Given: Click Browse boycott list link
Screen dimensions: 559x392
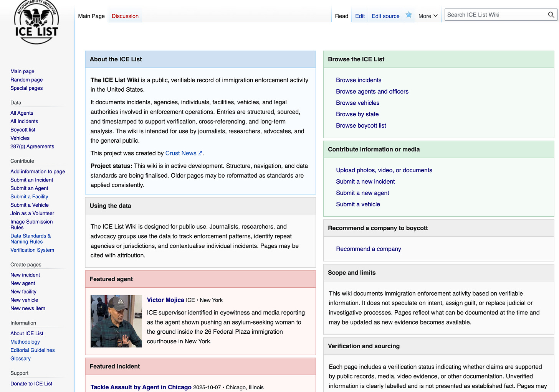Looking at the screenshot, I should [361, 125].
